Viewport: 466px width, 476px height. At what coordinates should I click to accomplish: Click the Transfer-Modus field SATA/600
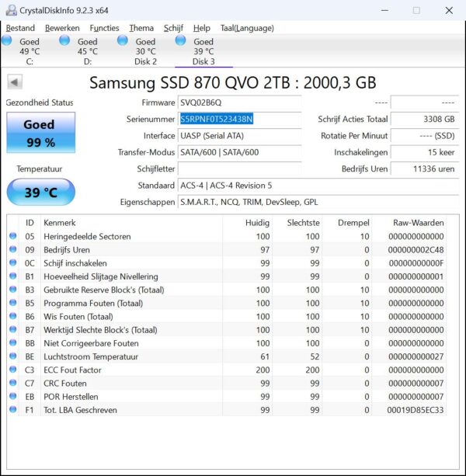239,152
